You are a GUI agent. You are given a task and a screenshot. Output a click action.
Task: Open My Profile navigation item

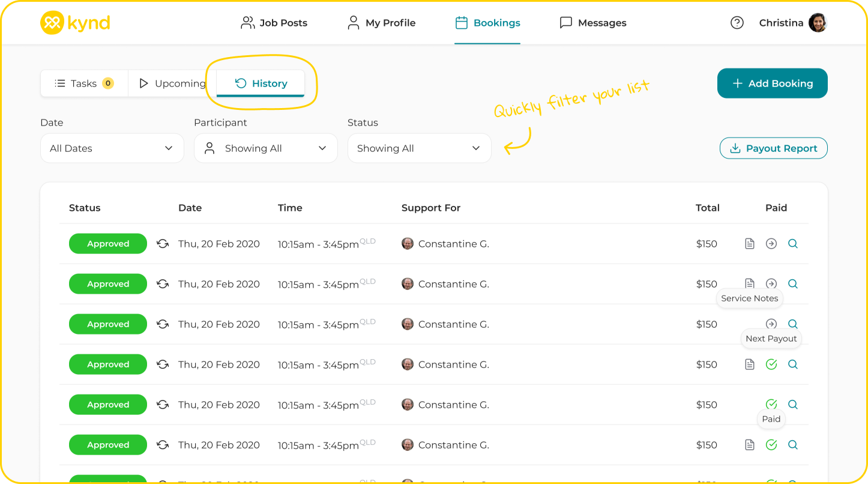[x=381, y=23]
